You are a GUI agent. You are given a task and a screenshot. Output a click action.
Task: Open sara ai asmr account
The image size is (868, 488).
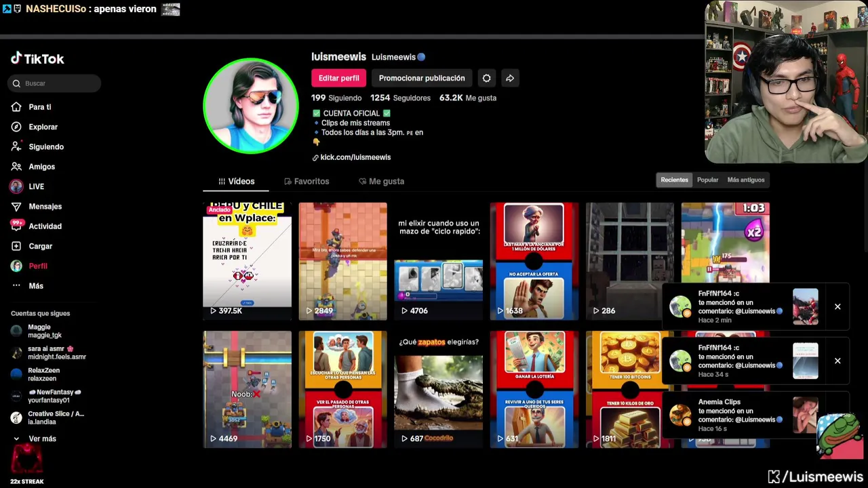pyautogui.click(x=48, y=352)
